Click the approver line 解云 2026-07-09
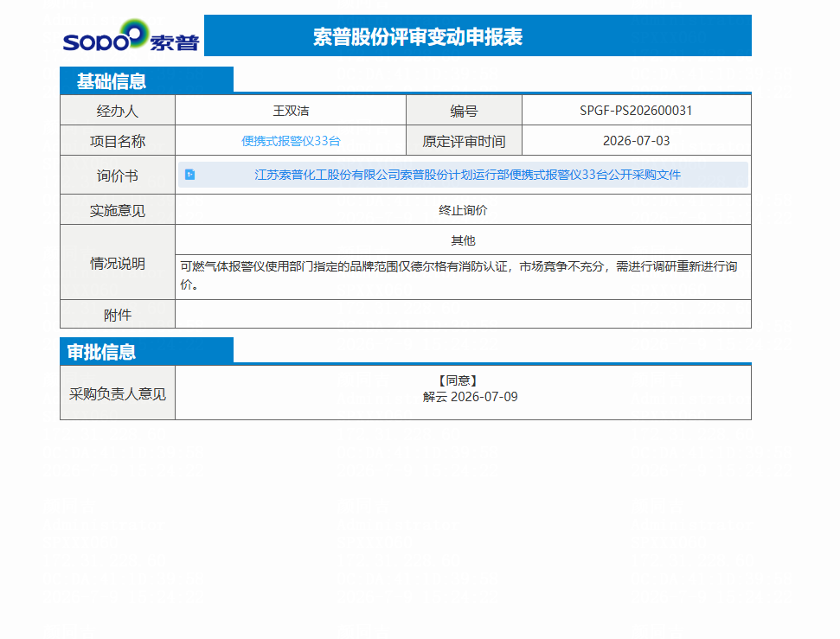 (x=470, y=397)
